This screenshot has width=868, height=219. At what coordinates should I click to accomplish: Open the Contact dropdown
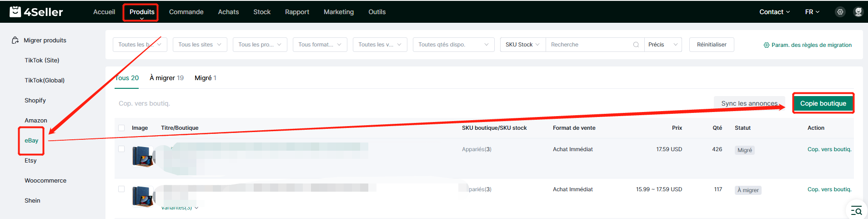(x=775, y=12)
